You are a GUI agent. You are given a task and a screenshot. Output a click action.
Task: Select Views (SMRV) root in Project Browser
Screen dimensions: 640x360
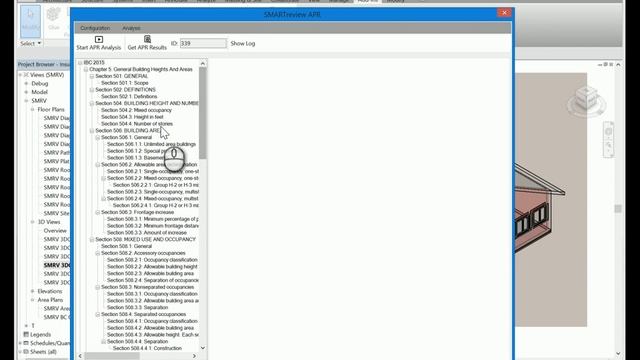(x=47, y=75)
